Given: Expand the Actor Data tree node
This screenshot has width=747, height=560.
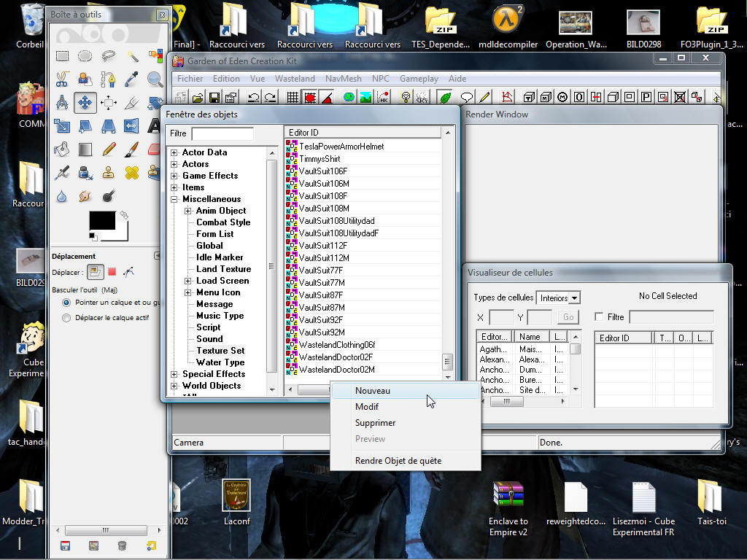Looking at the screenshot, I should point(174,153).
